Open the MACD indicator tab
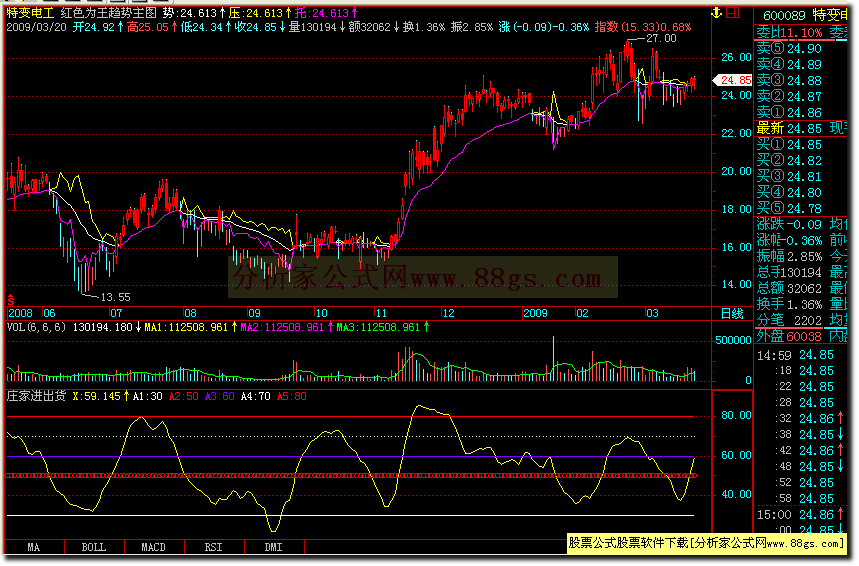The image size is (859, 566). (x=153, y=547)
